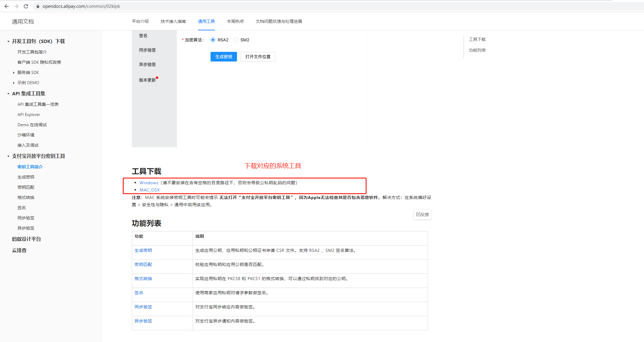This screenshot has width=644, height=342.
Task: Click the browser back arrow icon
Action: tap(6, 6)
